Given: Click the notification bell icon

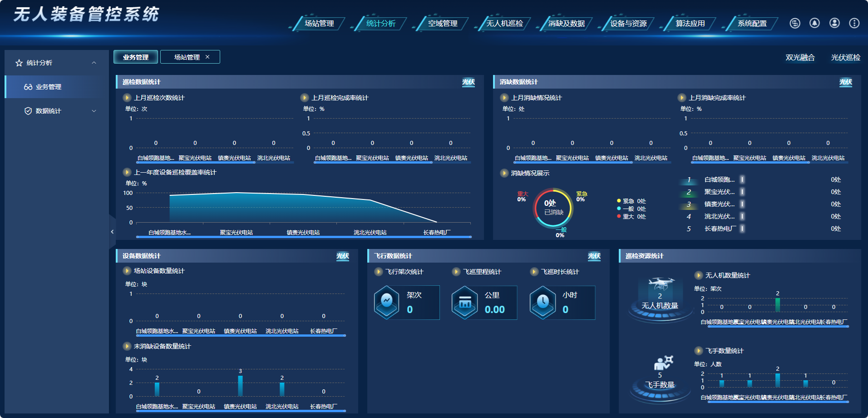Looking at the screenshot, I should tap(814, 23).
